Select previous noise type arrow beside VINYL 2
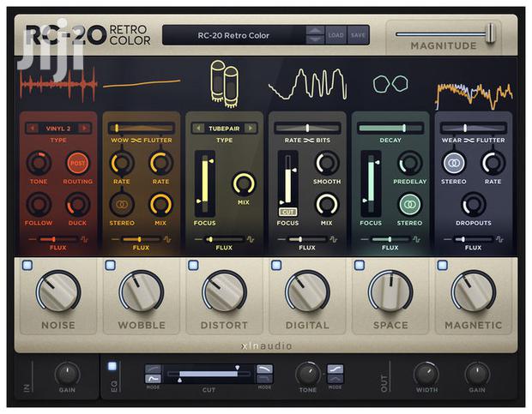Screen dimensions: 532x414 [33, 129]
